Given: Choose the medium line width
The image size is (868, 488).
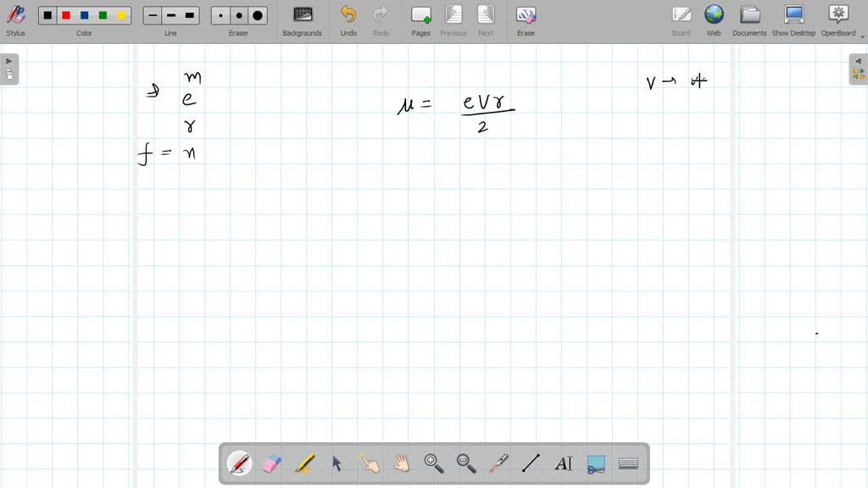Looking at the screenshot, I should 171,15.
